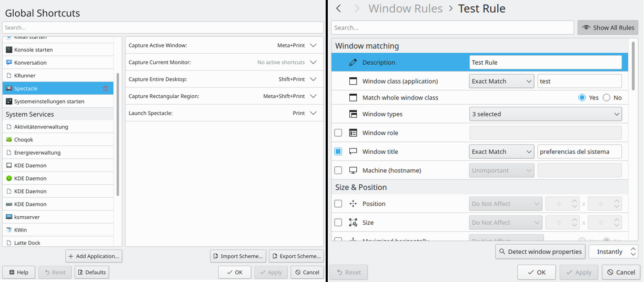
Task: Select No for Match whole window class
Action: 607,97
